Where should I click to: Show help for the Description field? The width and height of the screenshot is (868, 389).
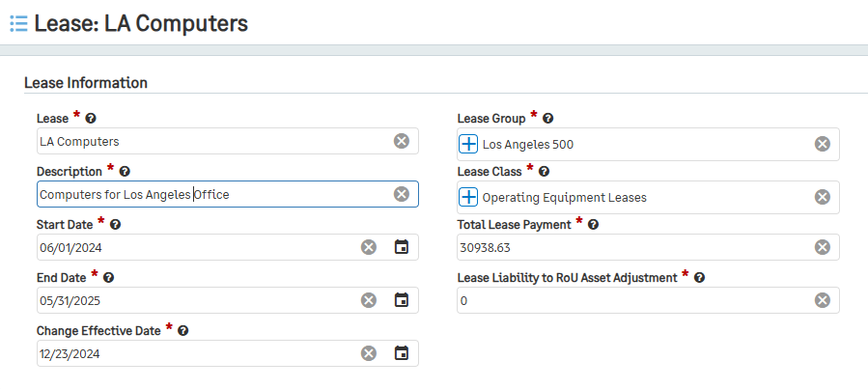[125, 172]
